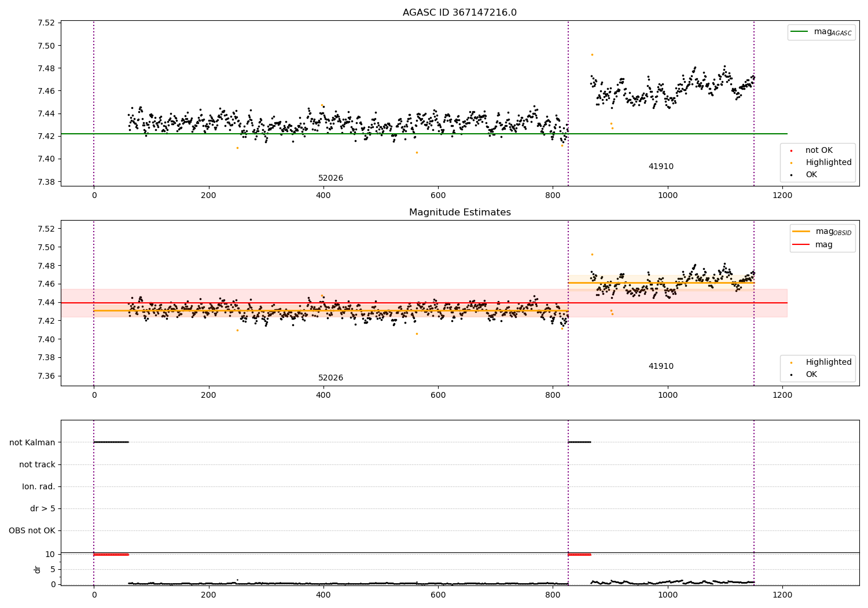Click the 200 x-tick under Magnitude Estimates plot
Viewport: 868px width, 608px height.
(x=208, y=395)
